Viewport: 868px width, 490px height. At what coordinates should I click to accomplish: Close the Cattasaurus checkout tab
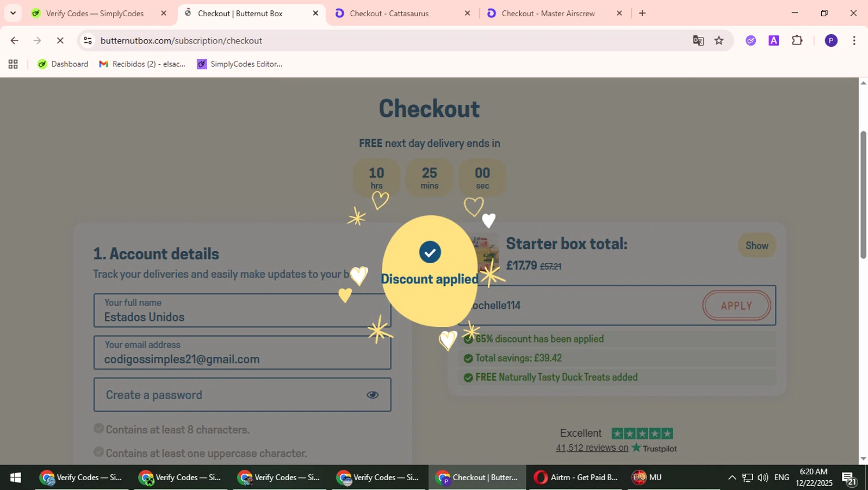468,13
